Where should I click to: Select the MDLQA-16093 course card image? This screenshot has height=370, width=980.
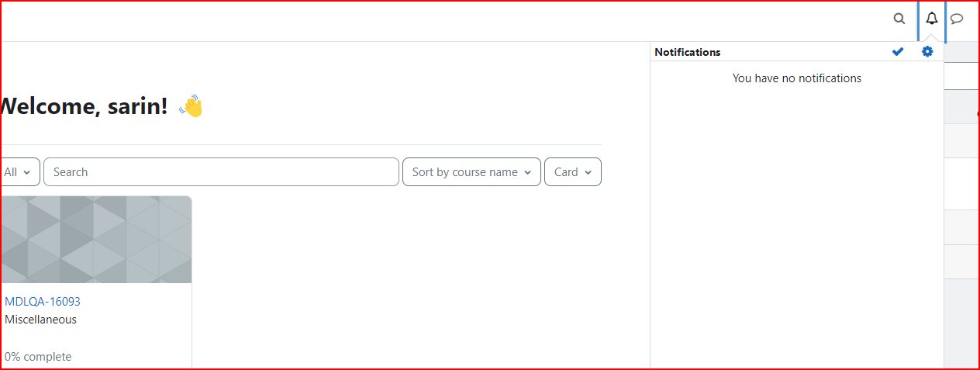tap(95, 240)
